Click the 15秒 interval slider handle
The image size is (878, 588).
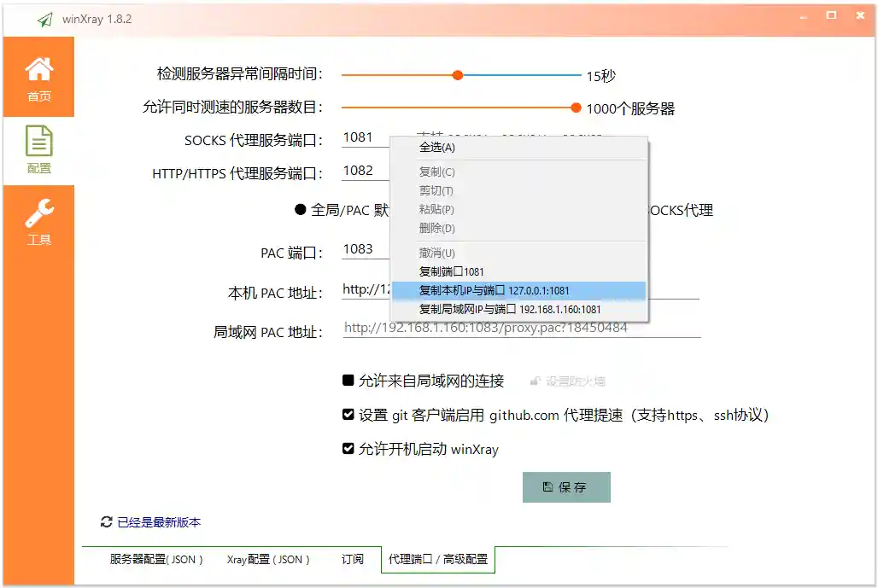point(458,74)
